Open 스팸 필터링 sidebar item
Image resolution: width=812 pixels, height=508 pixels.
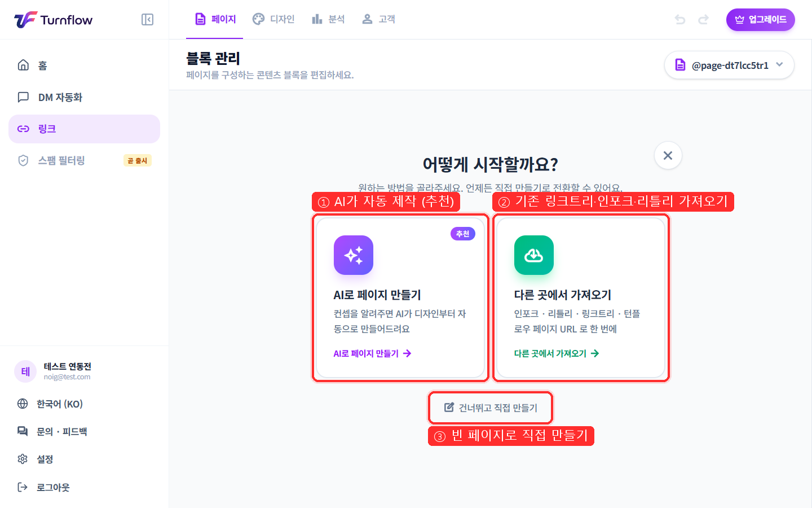click(85, 160)
